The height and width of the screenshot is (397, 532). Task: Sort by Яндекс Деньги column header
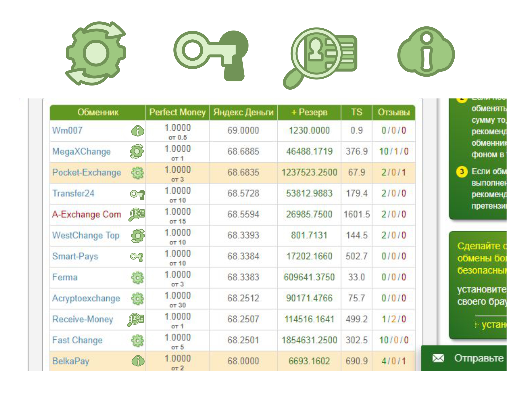click(243, 113)
